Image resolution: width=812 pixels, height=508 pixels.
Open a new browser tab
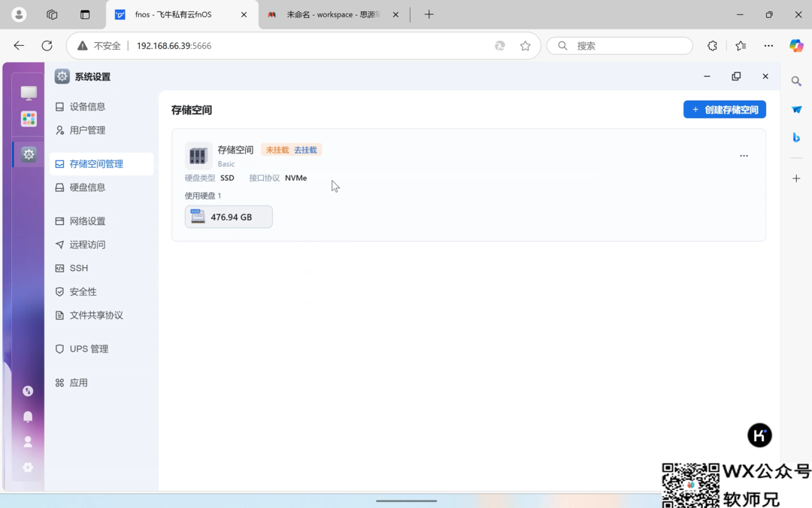(x=429, y=14)
